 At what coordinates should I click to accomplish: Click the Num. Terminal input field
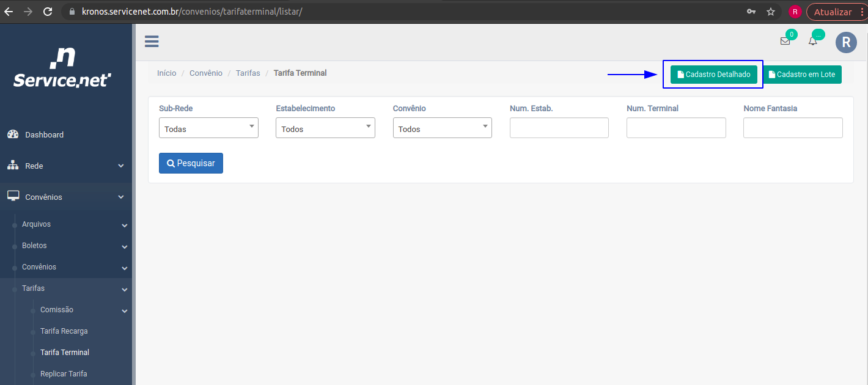pos(676,128)
